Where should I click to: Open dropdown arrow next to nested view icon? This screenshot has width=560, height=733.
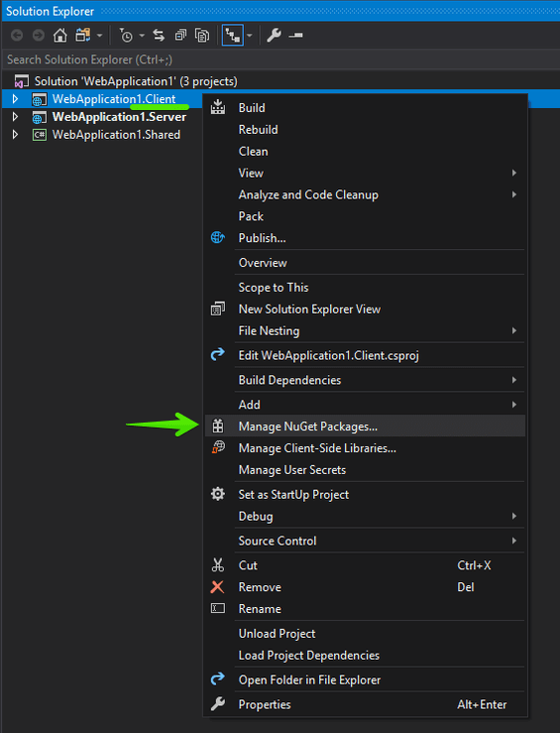point(250,36)
